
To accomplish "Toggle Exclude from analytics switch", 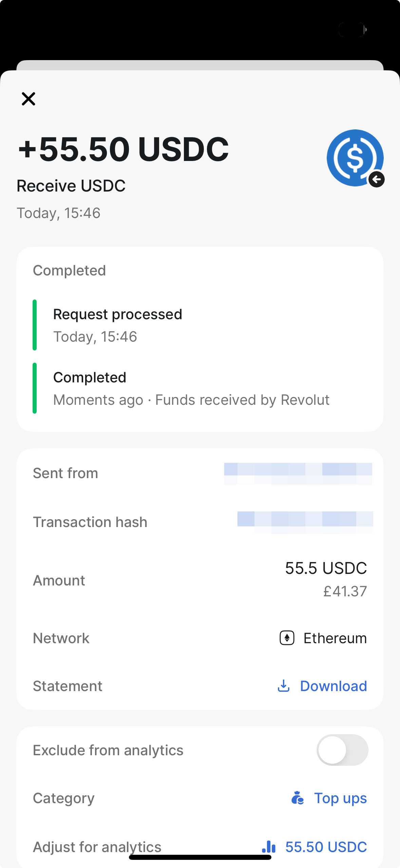I will coord(342,750).
